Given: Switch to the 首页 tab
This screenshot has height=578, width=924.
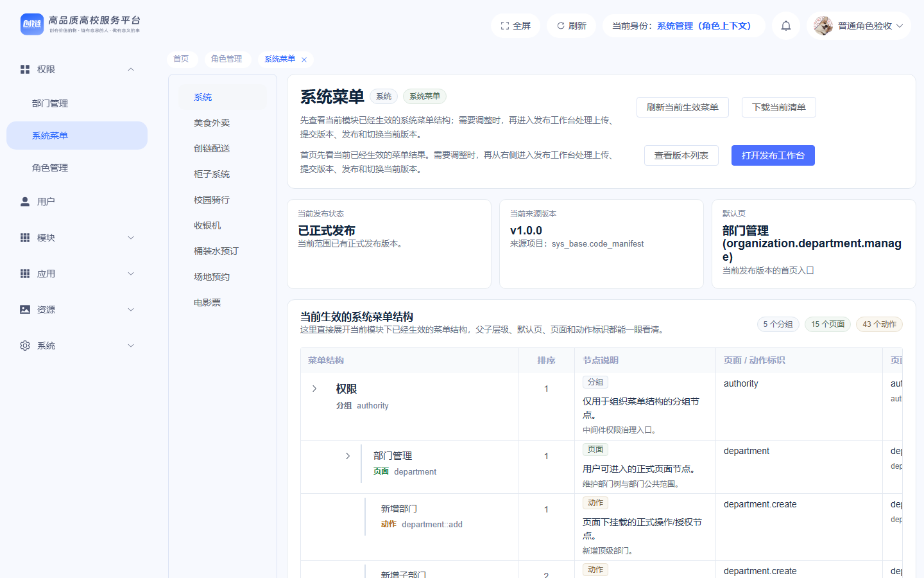Looking at the screenshot, I should pyautogui.click(x=182, y=59).
